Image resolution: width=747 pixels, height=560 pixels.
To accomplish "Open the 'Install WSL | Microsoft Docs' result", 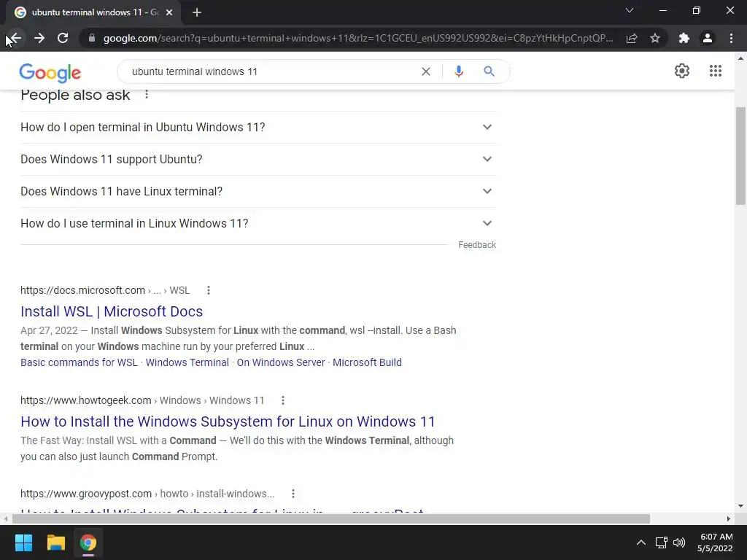I will (x=112, y=311).
